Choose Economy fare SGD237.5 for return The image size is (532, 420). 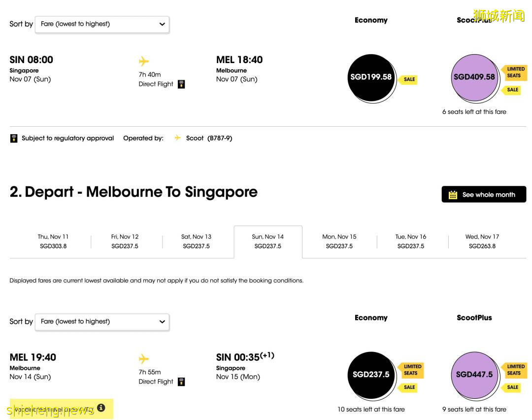point(371,375)
